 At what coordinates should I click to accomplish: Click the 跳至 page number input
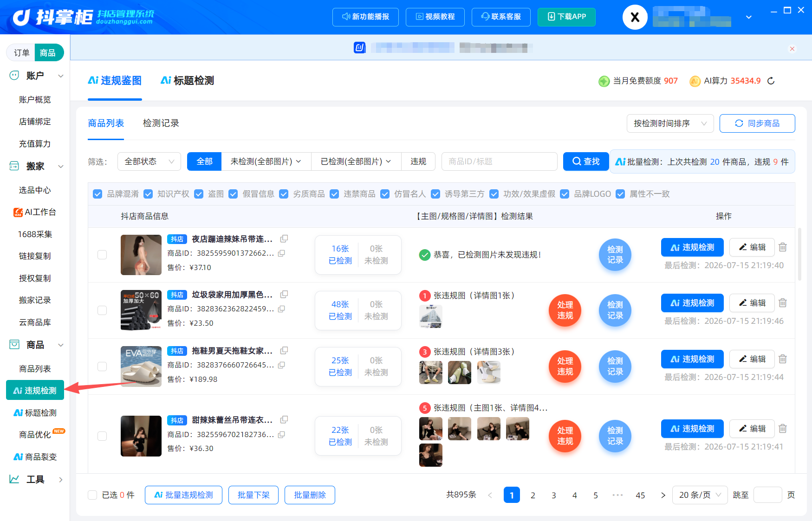[x=768, y=495]
